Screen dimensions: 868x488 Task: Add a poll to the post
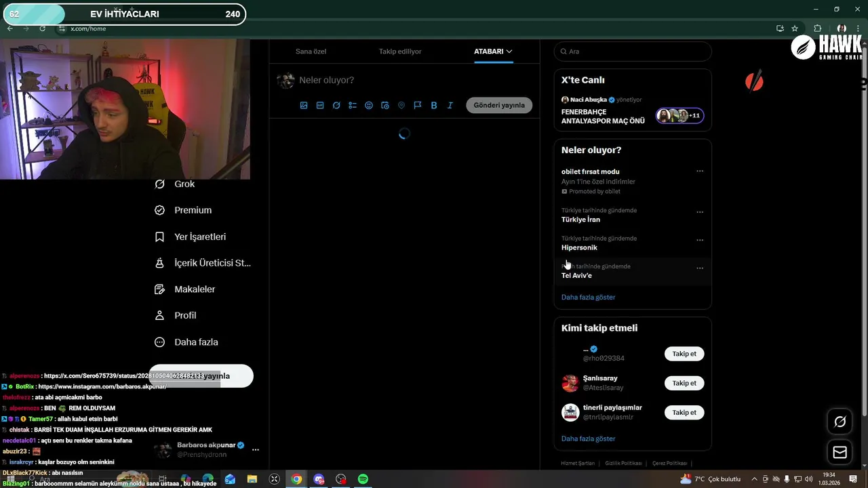(x=353, y=105)
